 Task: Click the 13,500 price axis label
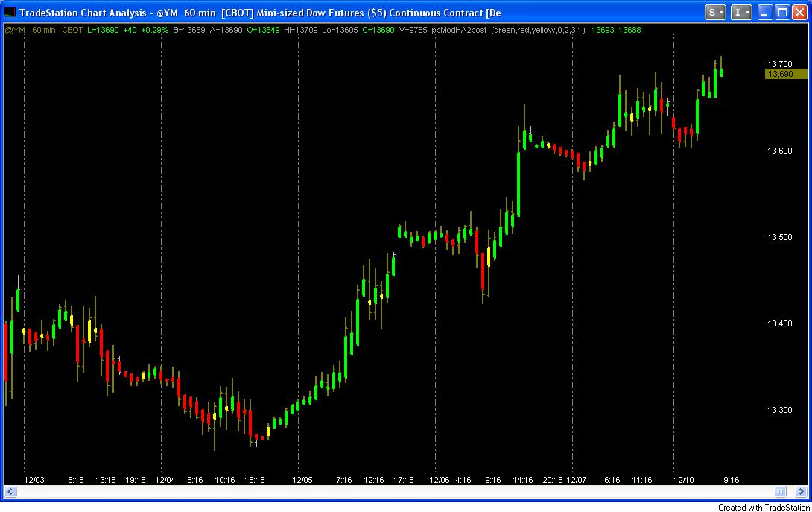(779, 237)
